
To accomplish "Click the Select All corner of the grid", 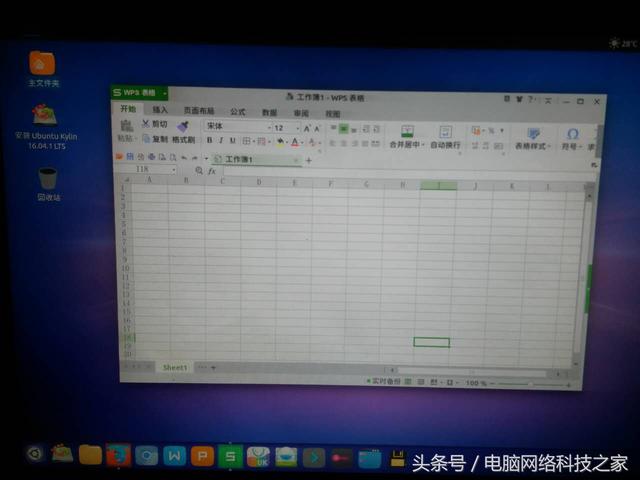I will 127,178.
